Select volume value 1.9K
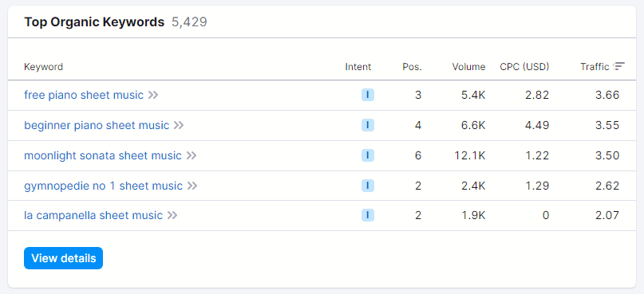 click(x=473, y=215)
